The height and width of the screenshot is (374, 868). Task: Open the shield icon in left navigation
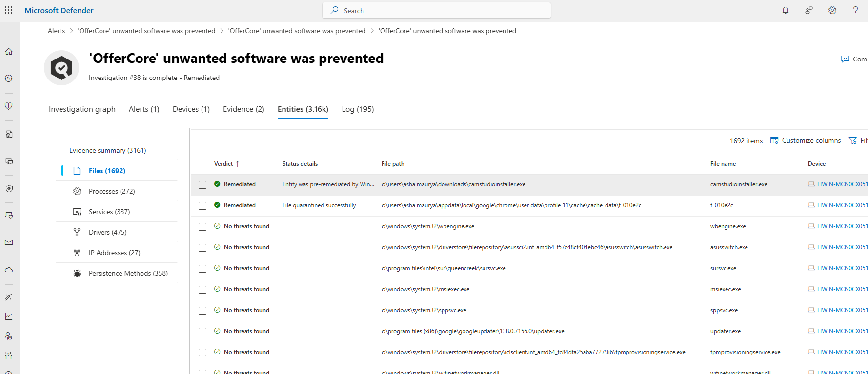click(9, 106)
